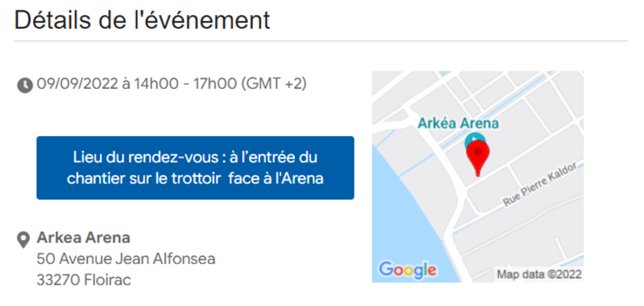Screen dimensions: 644x306
Task: Click the Arkea Arena venue name
Action: pyautogui.click(x=84, y=238)
